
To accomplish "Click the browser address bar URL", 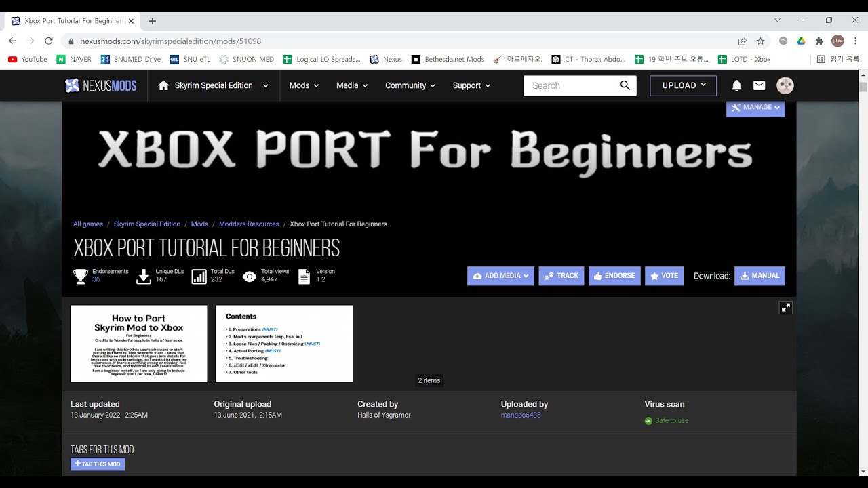I will point(171,41).
